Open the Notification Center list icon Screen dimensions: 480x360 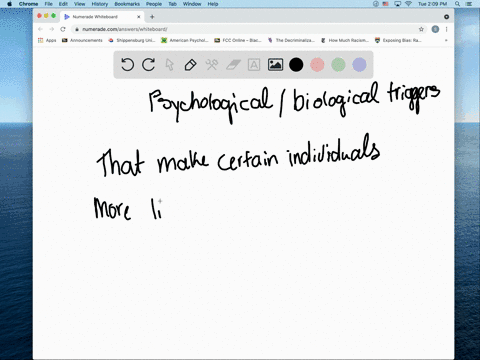tap(469, 4)
